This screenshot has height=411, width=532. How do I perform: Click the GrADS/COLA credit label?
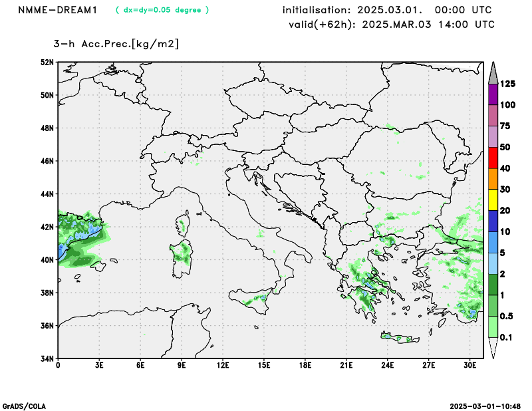click(24, 406)
